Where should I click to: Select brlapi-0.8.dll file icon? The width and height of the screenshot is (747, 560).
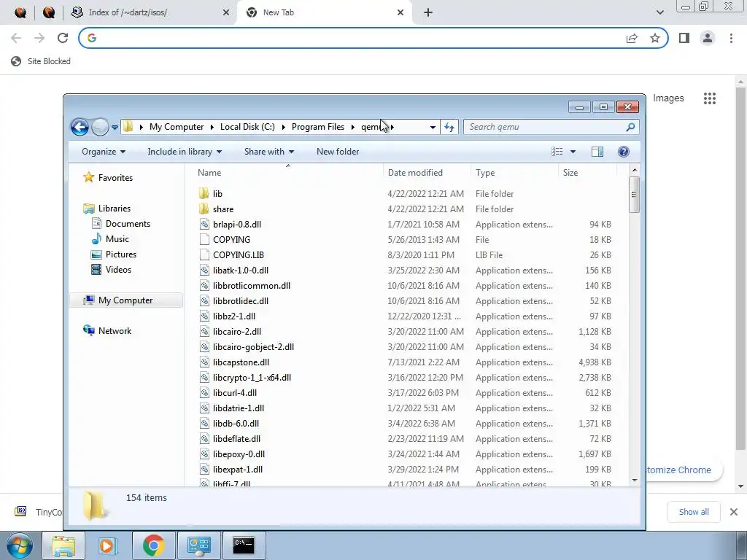click(x=204, y=225)
